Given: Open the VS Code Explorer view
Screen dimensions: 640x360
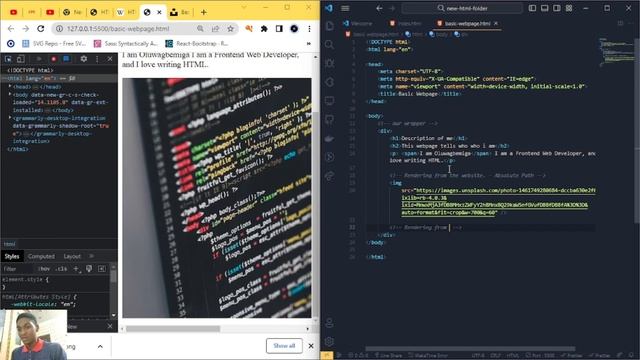Looking at the screenshot, I should 329,26.
